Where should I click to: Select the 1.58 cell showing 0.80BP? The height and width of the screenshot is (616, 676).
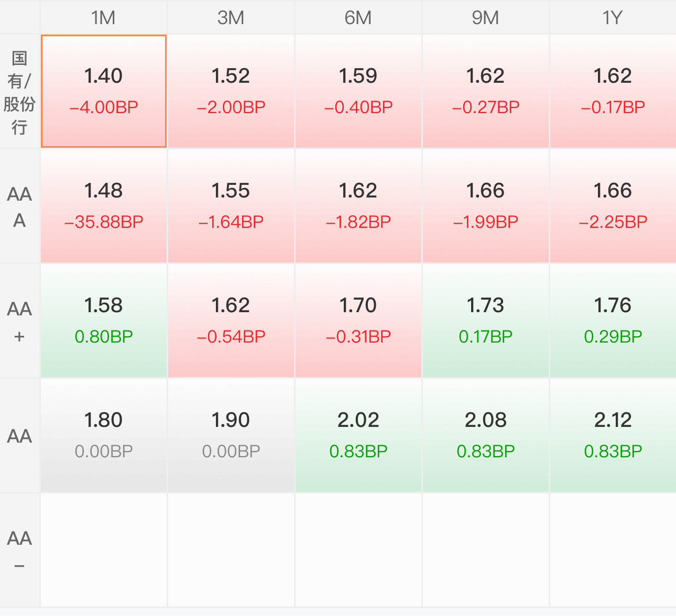click(x=104, y=321)
